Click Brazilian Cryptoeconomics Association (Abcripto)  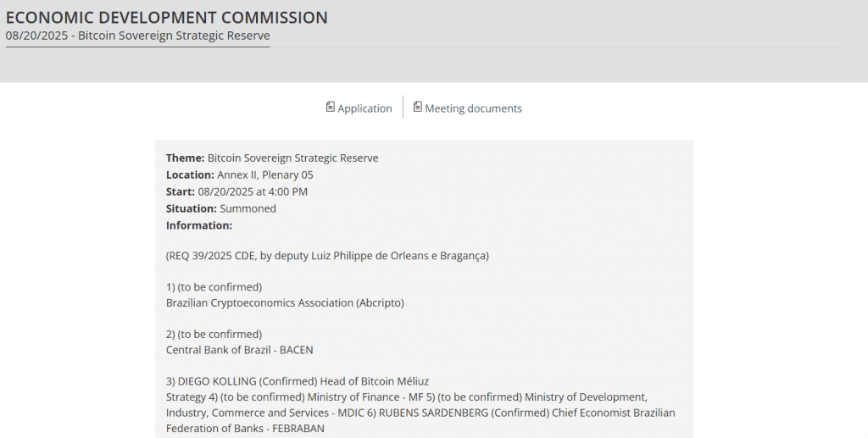(285, 302)
